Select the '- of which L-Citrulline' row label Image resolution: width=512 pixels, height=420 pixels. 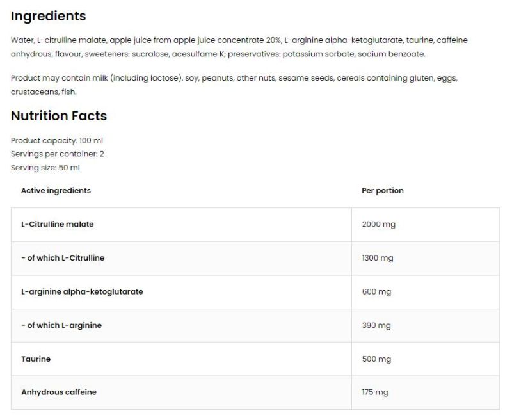click(63, 258)
